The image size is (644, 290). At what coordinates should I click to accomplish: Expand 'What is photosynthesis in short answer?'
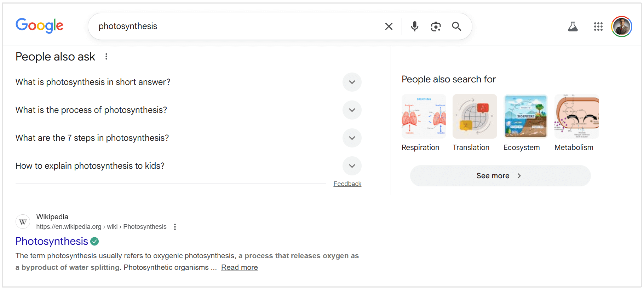coord(352,82)
